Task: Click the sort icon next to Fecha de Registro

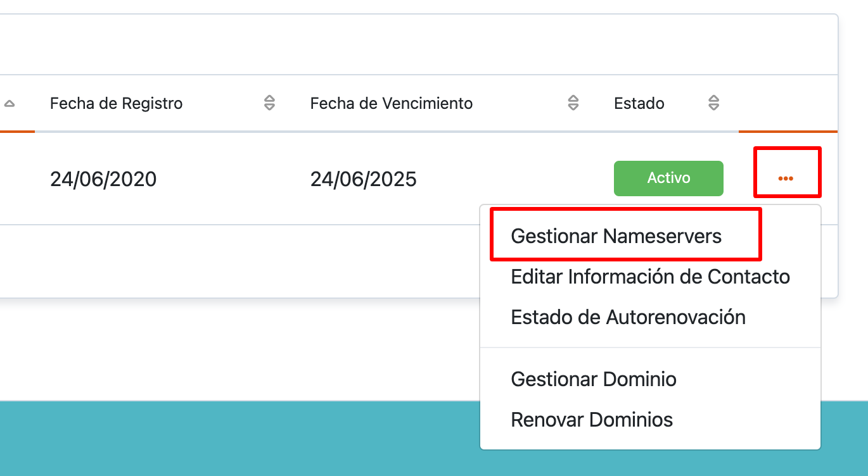Action: (269, 103)
